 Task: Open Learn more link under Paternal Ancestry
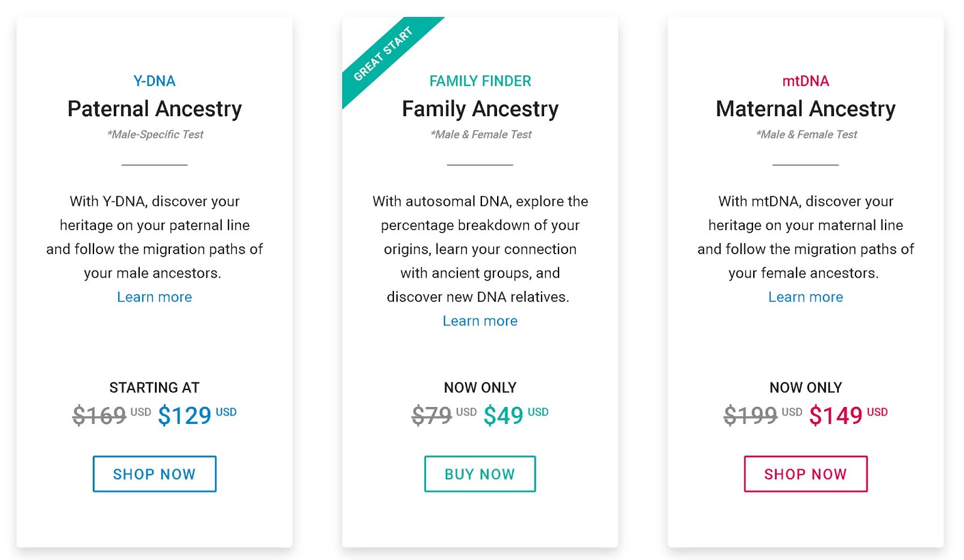(x=154, y=297)
